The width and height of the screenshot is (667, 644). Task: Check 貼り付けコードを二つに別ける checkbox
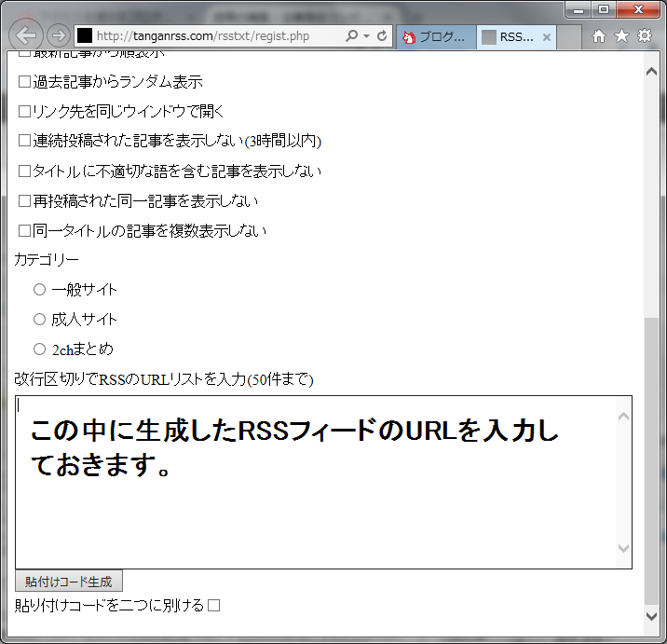[x=214, y=605]
